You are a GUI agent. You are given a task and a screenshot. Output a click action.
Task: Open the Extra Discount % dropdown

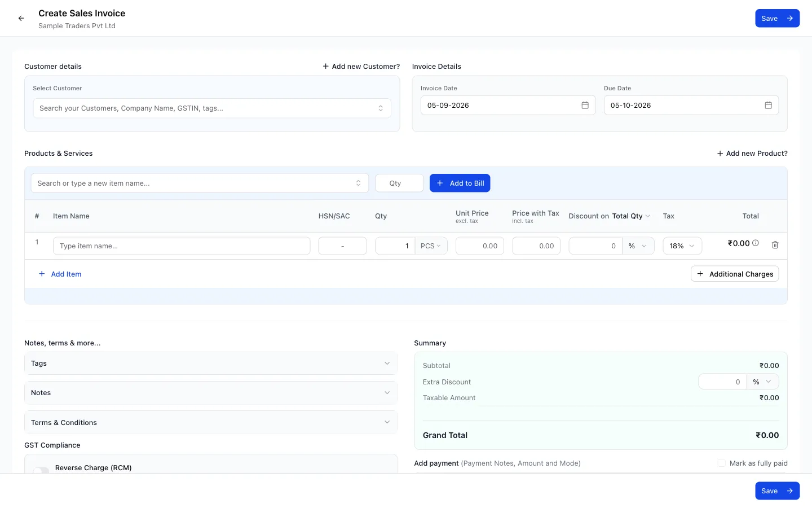pos(763,382)
